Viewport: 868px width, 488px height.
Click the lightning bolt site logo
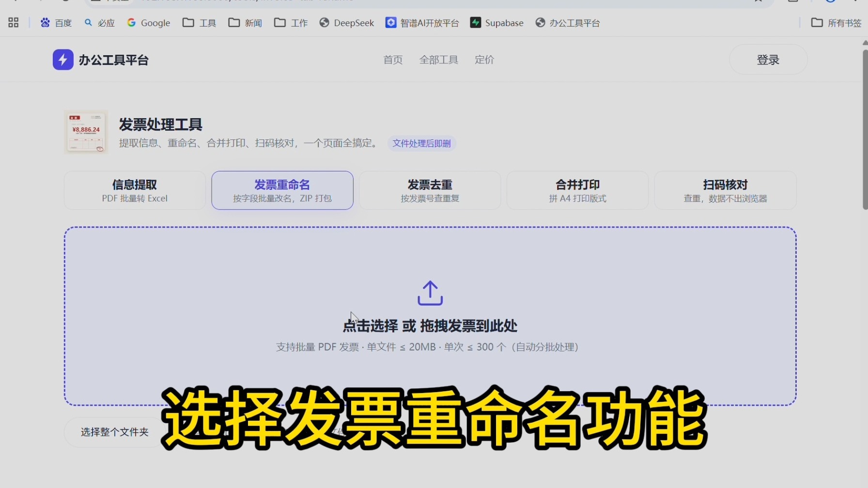(x=63, y=60)
